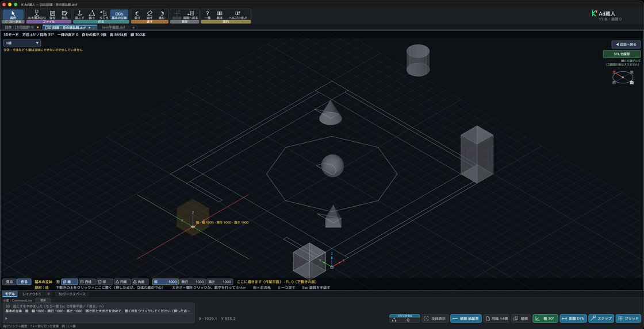
Task: Toggle the スナップ snap button
Action: coord(601,318)
